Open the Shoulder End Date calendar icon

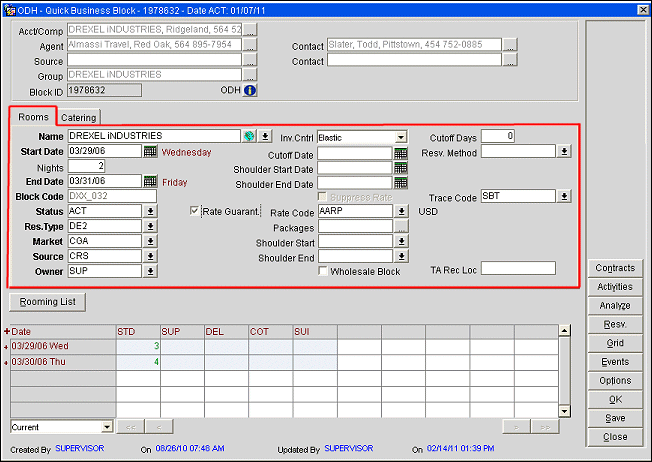[x=400, y=183]
